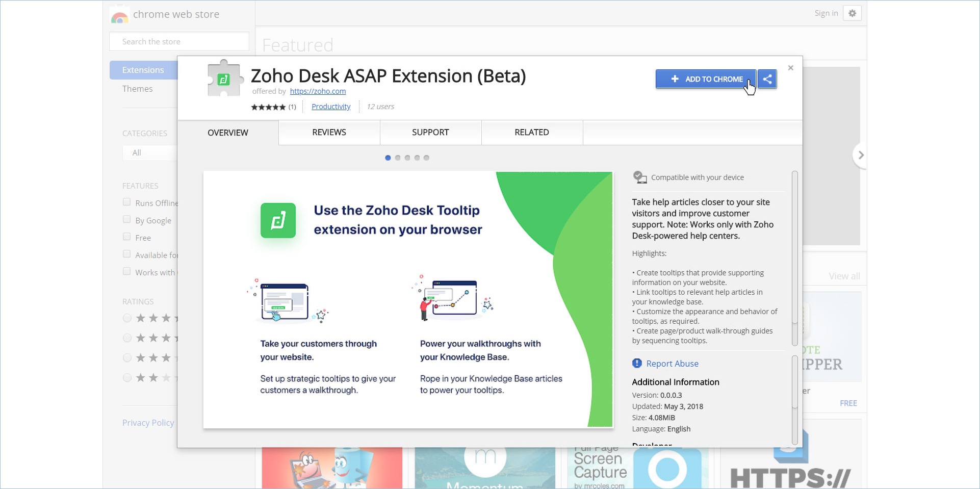Click the Search the store field
Screen dimensions: 980x489
[x=179, y=42]
